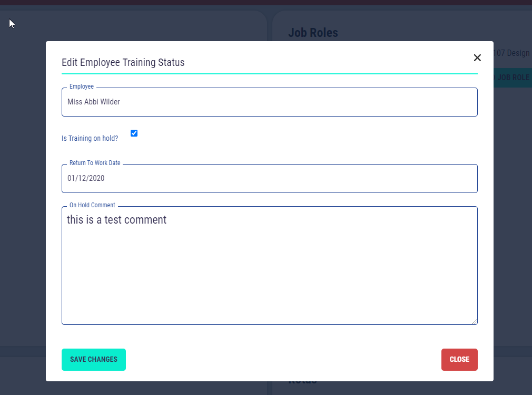Click the On Hold Comment label

coord(92,206)
